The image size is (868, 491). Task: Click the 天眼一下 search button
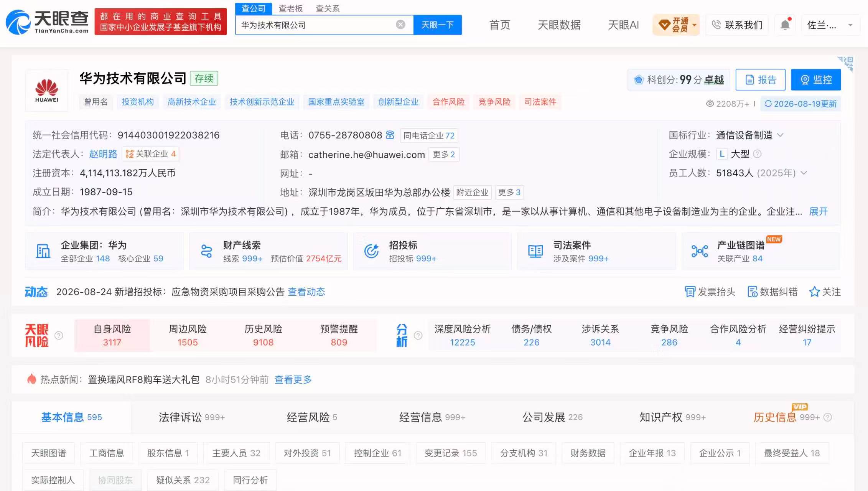click(x=438, y=25)
